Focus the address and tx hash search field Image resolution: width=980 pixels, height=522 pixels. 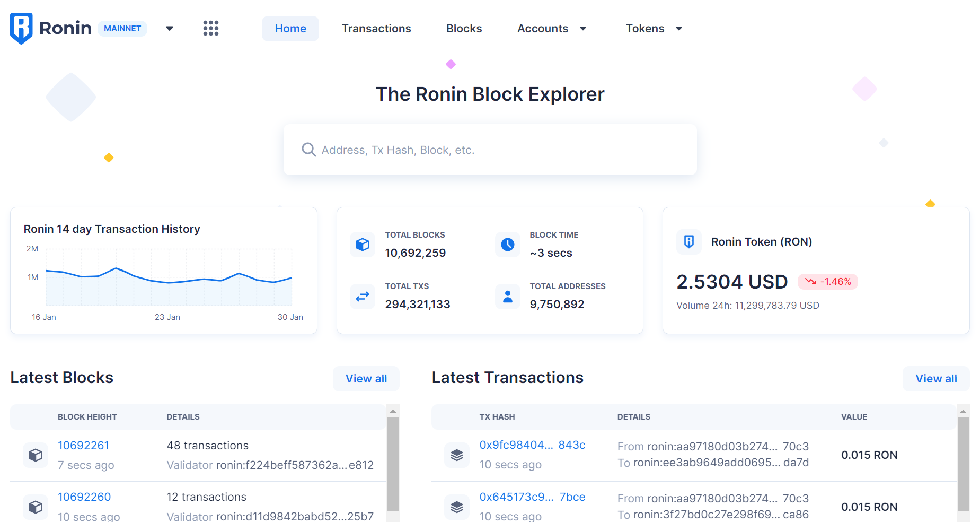490,150
